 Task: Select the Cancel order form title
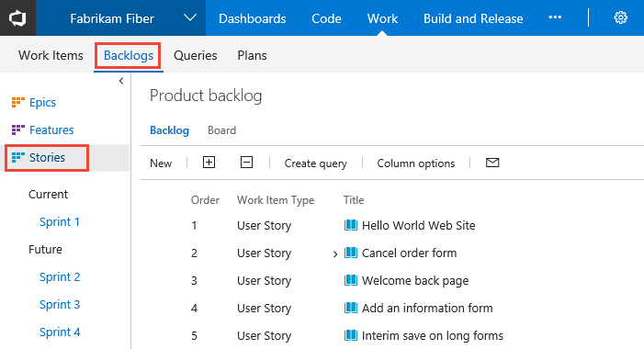click(x=409, y=253)
